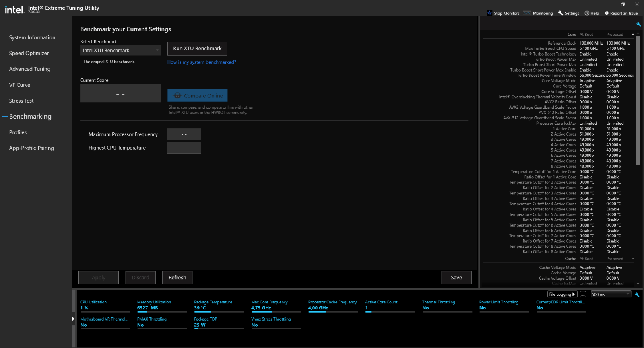Click the Max Core Frequency monitor bar
This screenshot has width=644, height=348.
pyautogui.click(x=276, y=312)
